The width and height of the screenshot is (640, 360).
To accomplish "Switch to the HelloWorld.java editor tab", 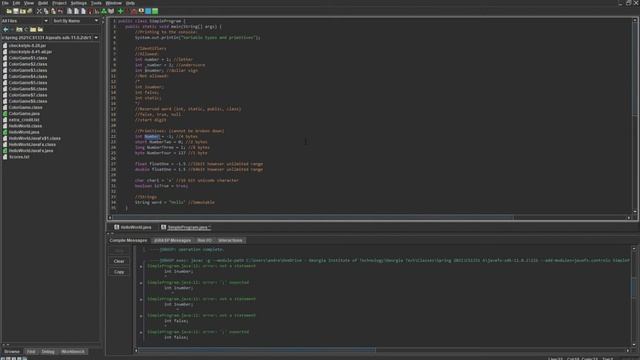I will click(133, 227).
